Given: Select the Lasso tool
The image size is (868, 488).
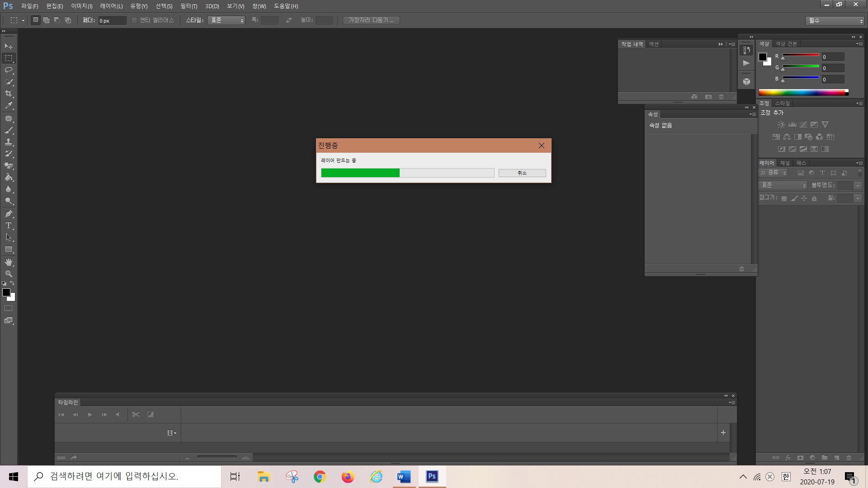Looking at the screenshot, I should click(x=9, y=70).
